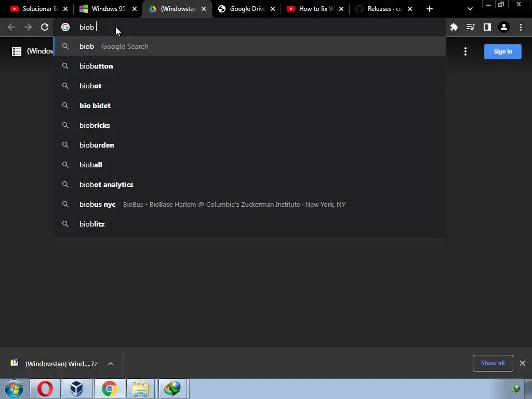Close the Windows 95 tab
Viewport: 532px width, 399px height.
[135, 9]
